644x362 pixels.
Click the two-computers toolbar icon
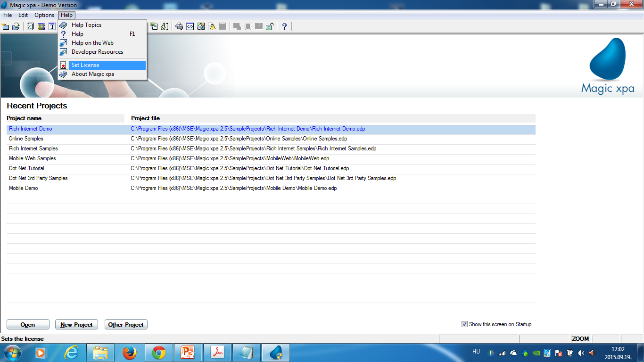[201, 26]
